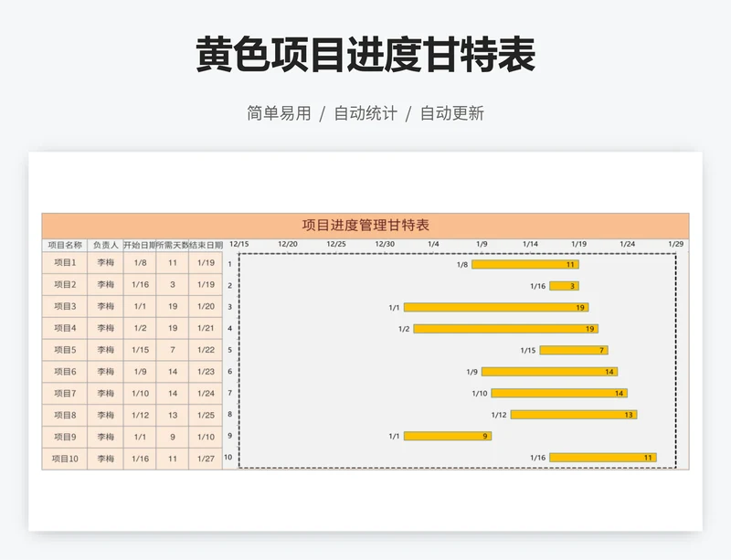
Task: Click the 项目4 name cell
Action: click(65, 328)
